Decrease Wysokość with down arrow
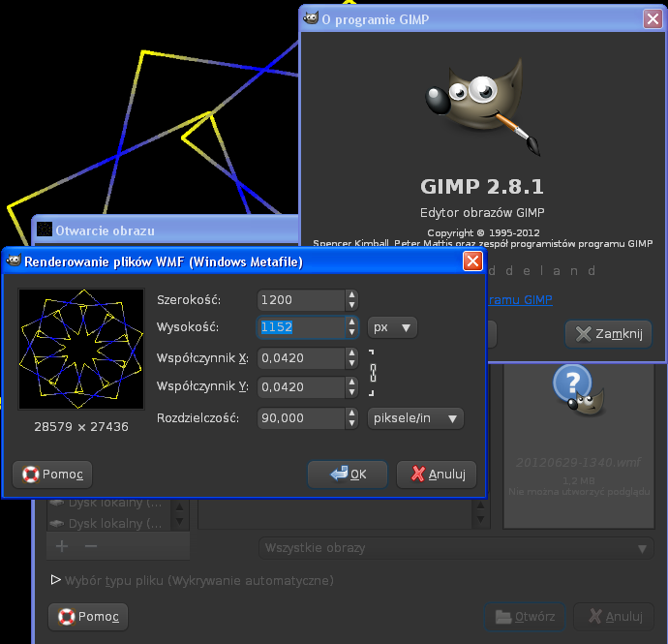 pyautogui.click(x=351, y=332)
